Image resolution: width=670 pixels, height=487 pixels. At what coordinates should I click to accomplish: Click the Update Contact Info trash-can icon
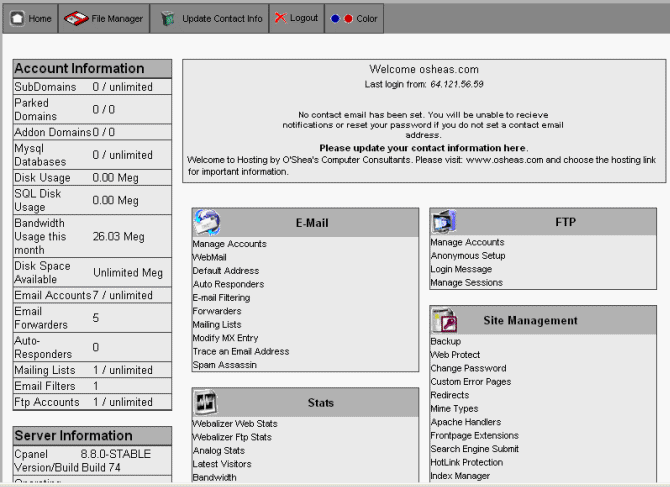pyautogui.click(x=167, y=18)
